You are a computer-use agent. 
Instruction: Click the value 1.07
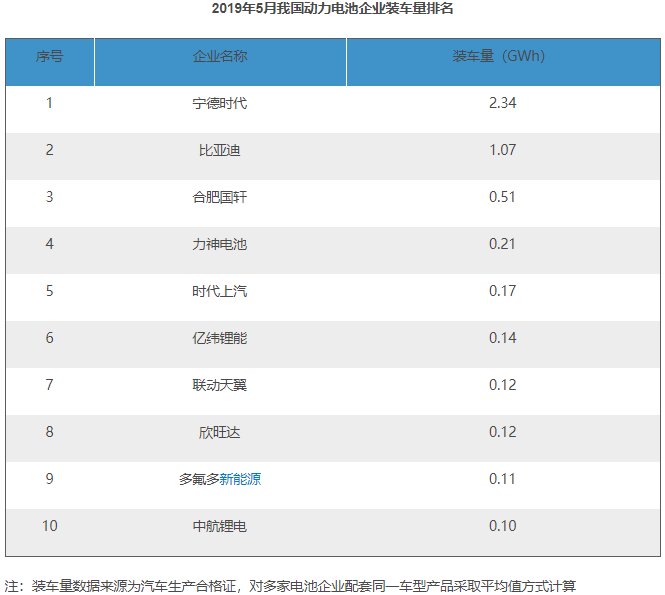point(503,150)
